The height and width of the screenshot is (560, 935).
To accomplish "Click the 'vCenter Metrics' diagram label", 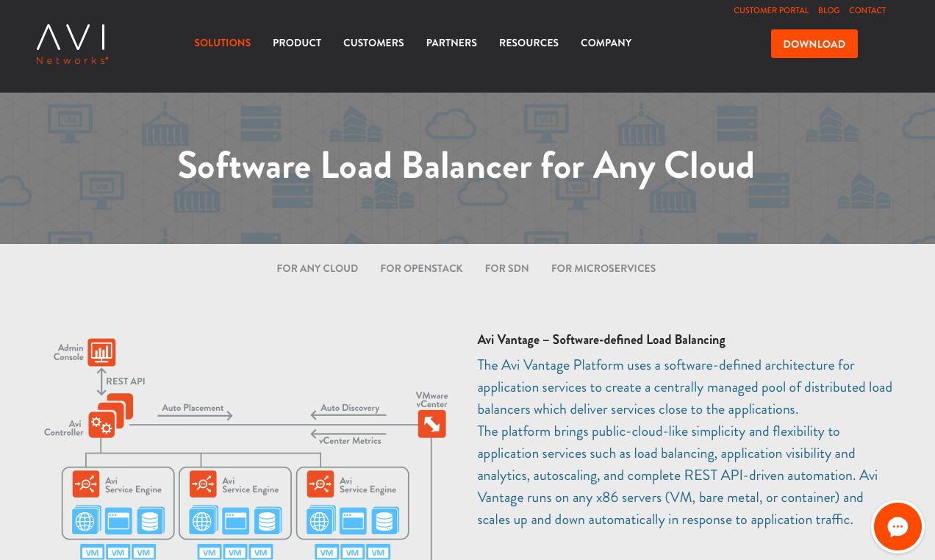I will [350, 441].
